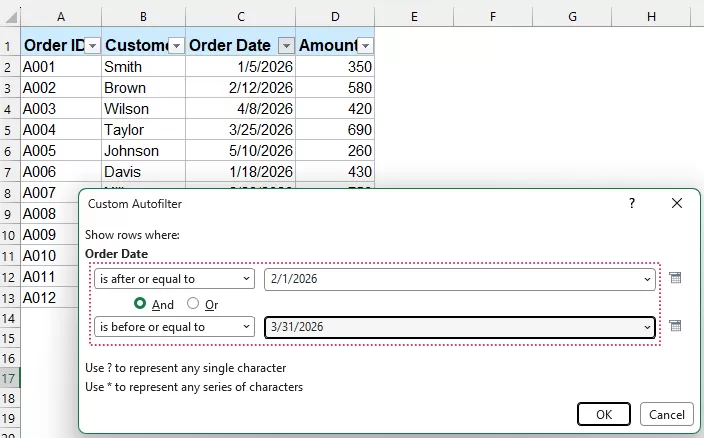Click the Taylor customer cell
Viewport: 704px width, 438px height.
[x=143, y=130]
